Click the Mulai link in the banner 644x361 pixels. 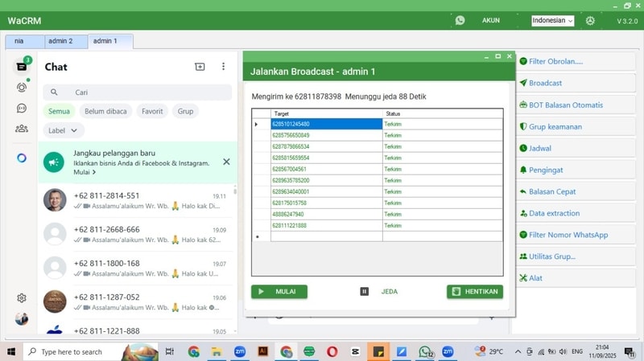tap(85, 172)
